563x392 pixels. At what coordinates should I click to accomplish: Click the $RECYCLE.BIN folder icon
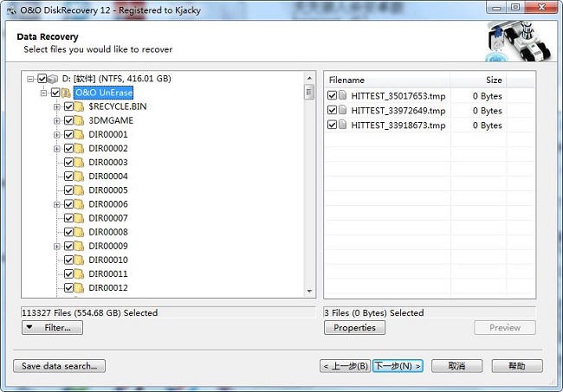coord(79,106)
